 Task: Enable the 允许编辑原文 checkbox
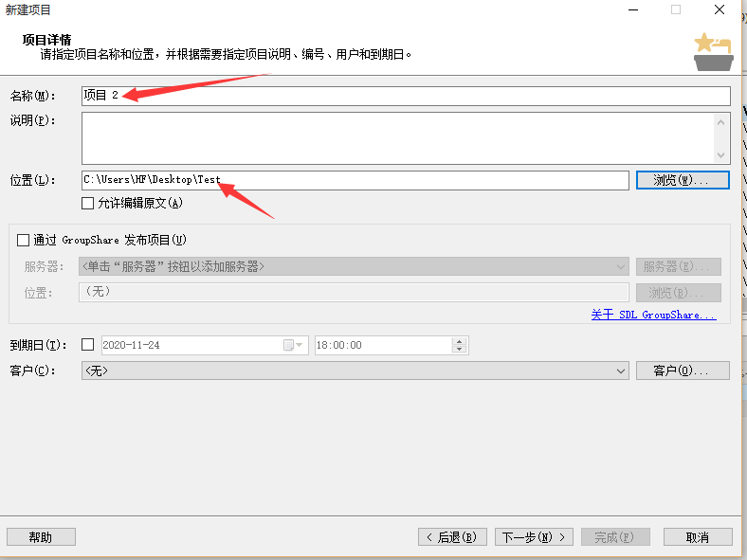[88, 203]
